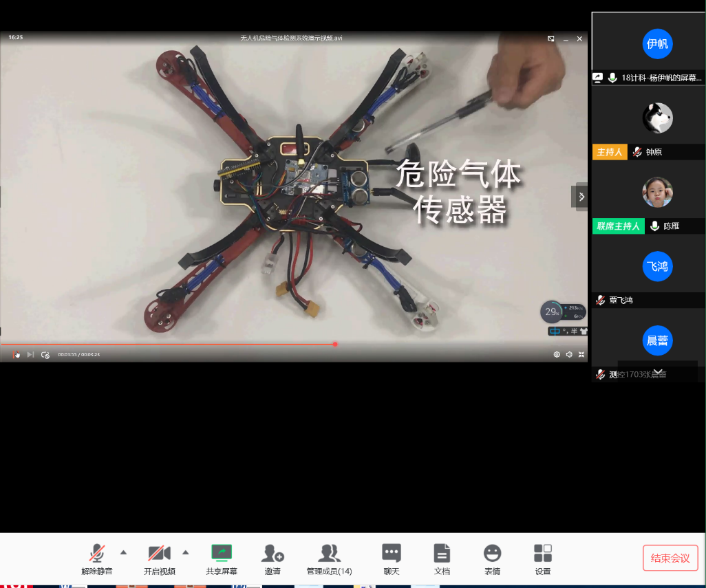Image resolution: width=706 pixels, height=588 pixels.
Task: Open 设置 settings in meeting toolbar
Action: click(543, 559)
